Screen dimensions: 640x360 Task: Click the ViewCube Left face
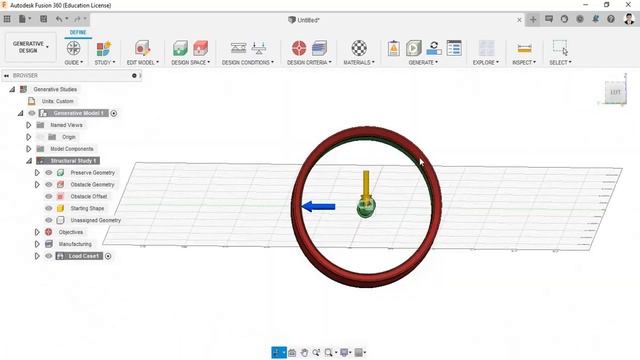[x=615, y=92]
